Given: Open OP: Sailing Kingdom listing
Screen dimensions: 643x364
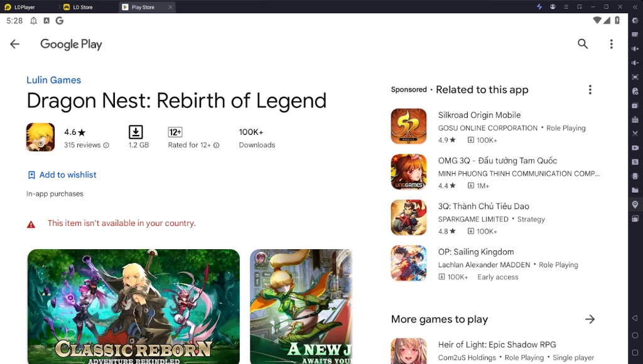Looking at the screenshot, I should [495, 264].
